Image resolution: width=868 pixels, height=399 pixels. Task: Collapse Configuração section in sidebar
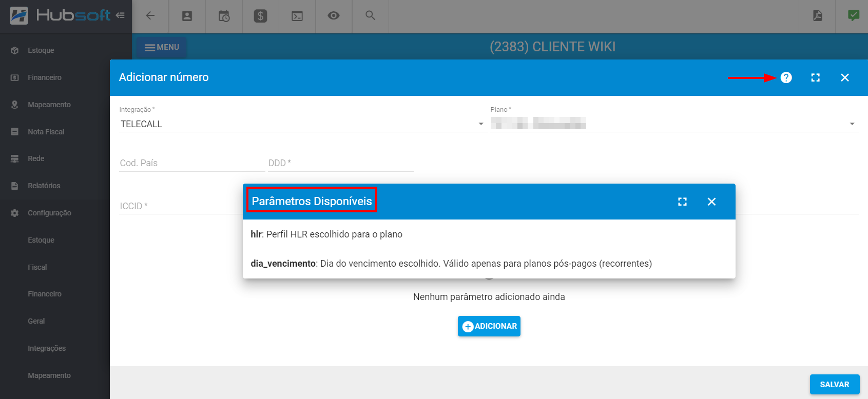point(55,213)
